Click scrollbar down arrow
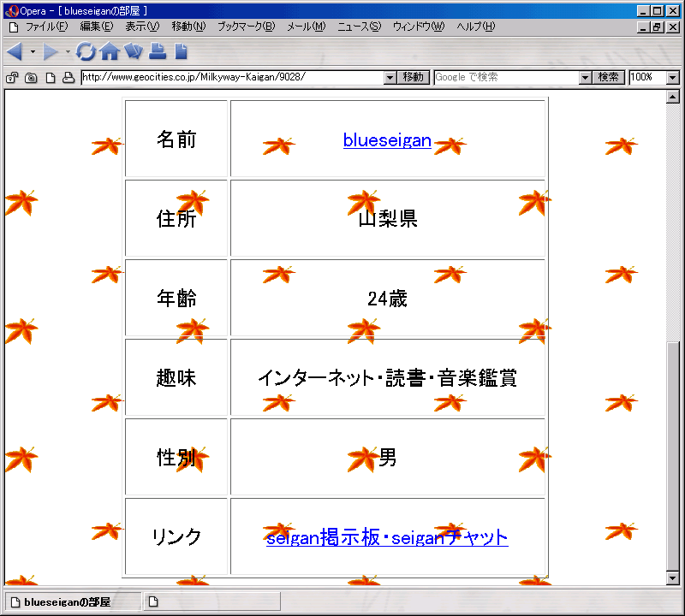685x616 pixels. [x=673, y=578]
